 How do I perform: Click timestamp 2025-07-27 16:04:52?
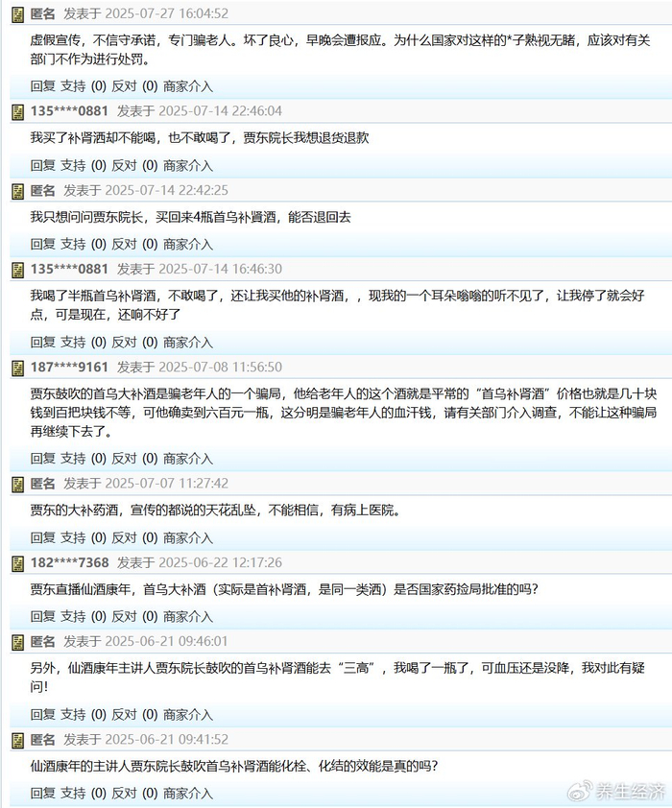coord(166,13)
